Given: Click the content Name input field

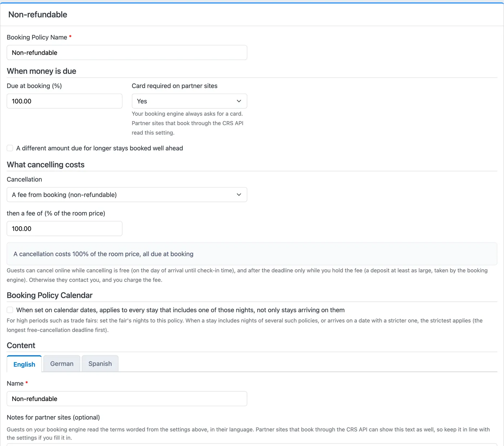Looking at the screenshot, I should coord(127,399).
